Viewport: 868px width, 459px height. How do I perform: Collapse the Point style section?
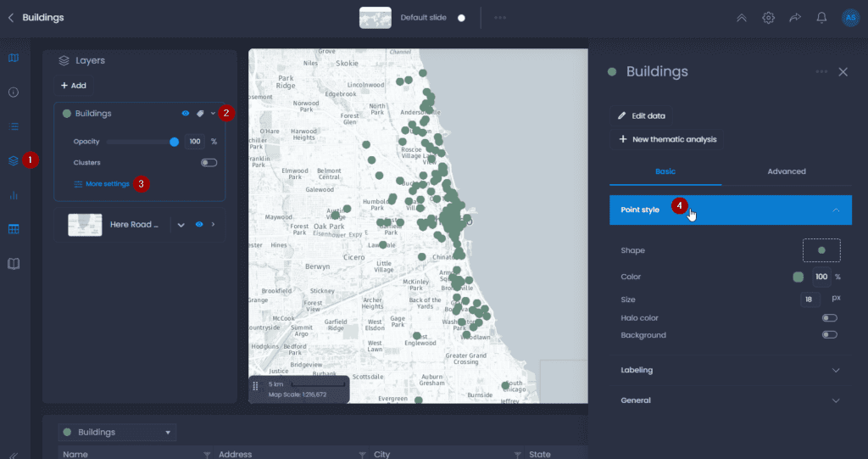click(x=731, y=210)
